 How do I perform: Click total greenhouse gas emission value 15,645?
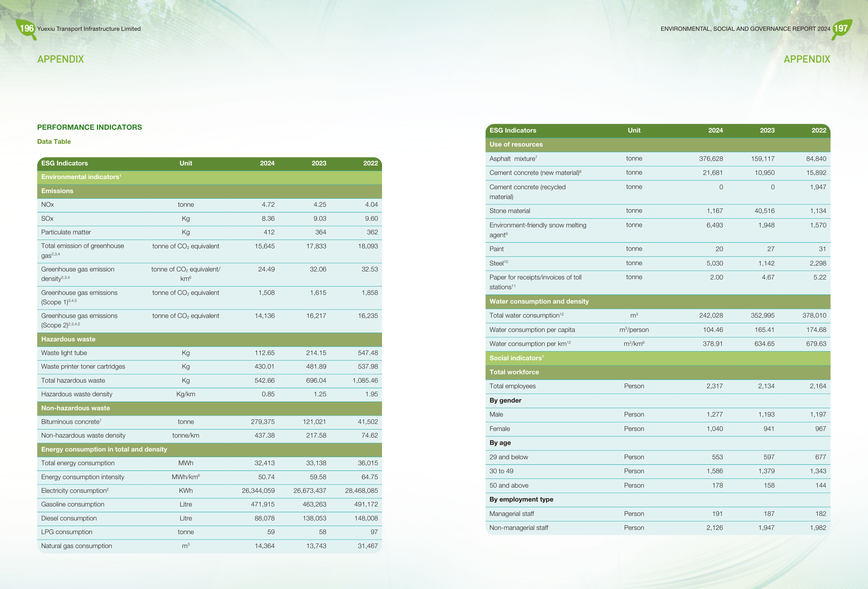(265, 246)
